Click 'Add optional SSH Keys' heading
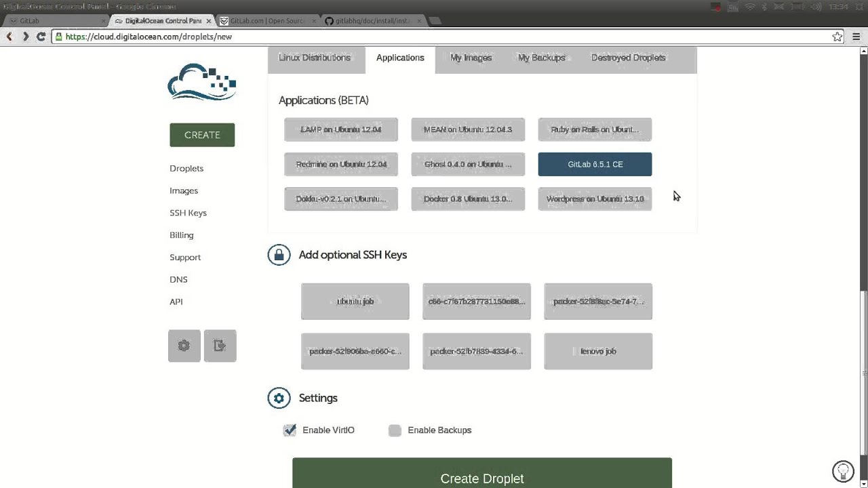The height and width of the screenshot is (488, 868). [353, 255]
